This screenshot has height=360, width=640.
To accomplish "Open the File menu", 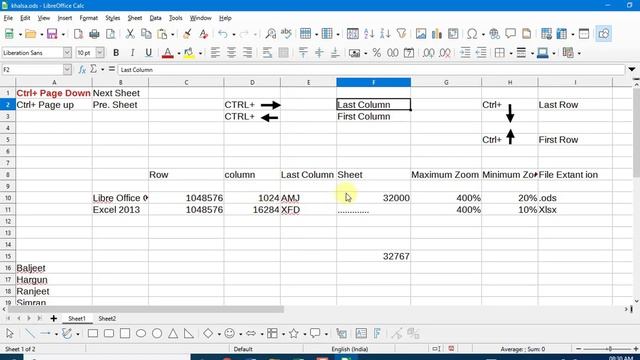I will 8,18.
